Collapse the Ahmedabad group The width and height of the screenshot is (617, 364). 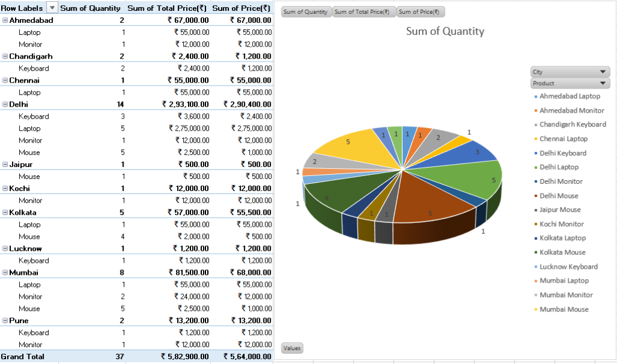pyautogui.click(x=5, y=20)
